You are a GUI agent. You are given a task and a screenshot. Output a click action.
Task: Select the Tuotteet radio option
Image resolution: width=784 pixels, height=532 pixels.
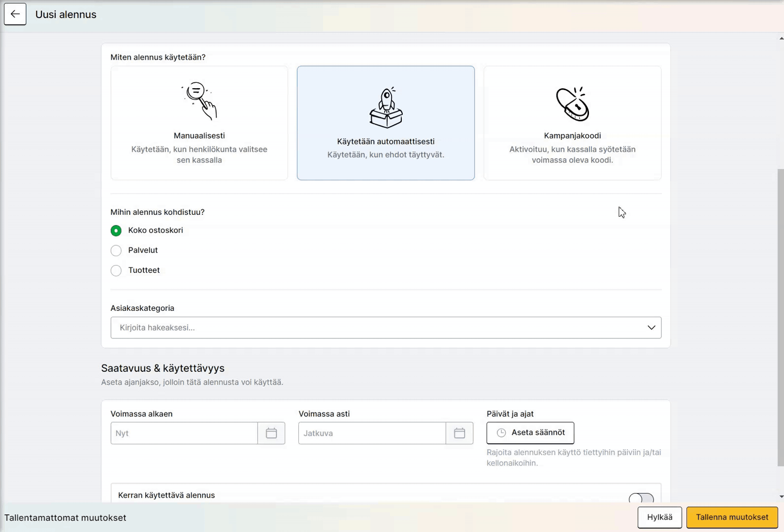(116, 270)
